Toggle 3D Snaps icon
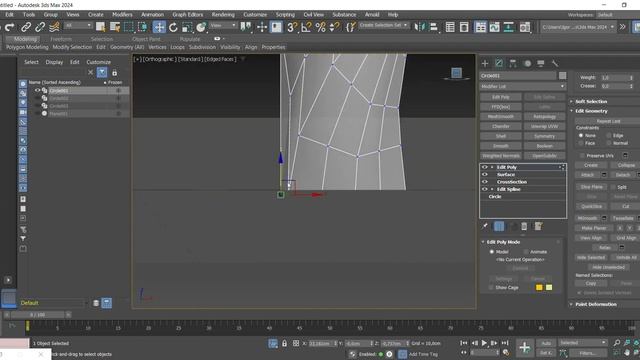 292,27
